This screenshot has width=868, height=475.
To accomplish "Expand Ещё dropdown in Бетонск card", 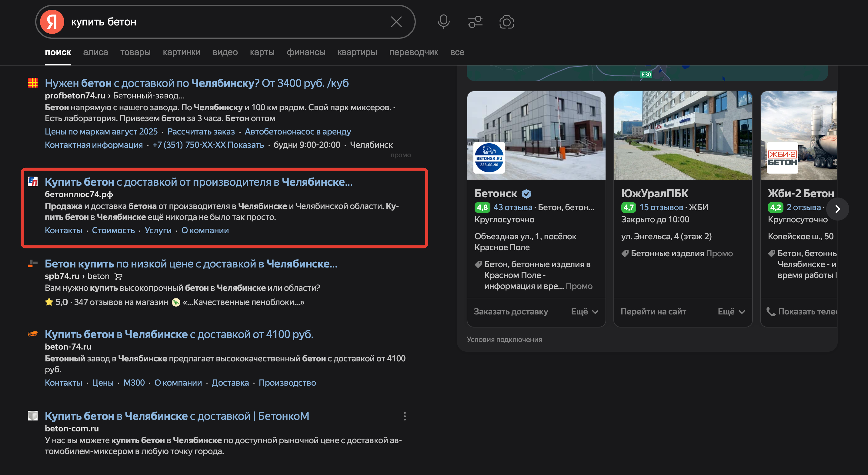I will tap(584, 312).
